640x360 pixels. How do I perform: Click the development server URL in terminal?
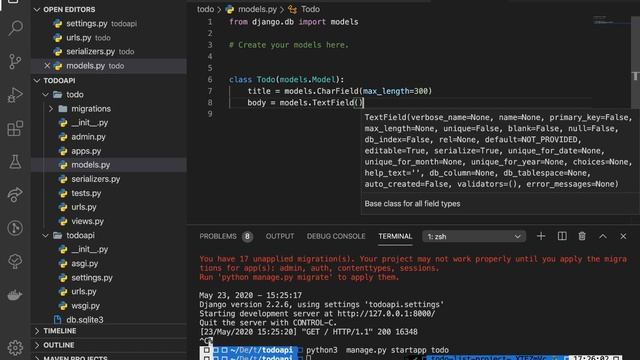pyautogui.click(x=386, y=313)
